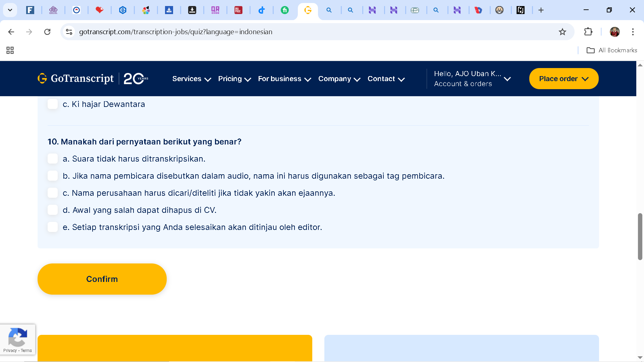Expand the Place order dropdown arrow
This screenshot has width=644, height=362.
[x=586, y=79]
